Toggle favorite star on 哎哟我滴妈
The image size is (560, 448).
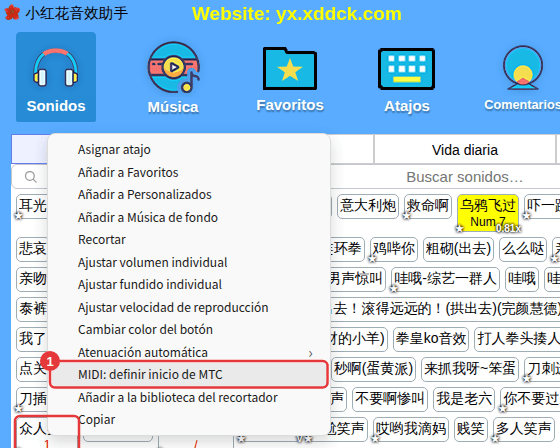click(375, 438)
